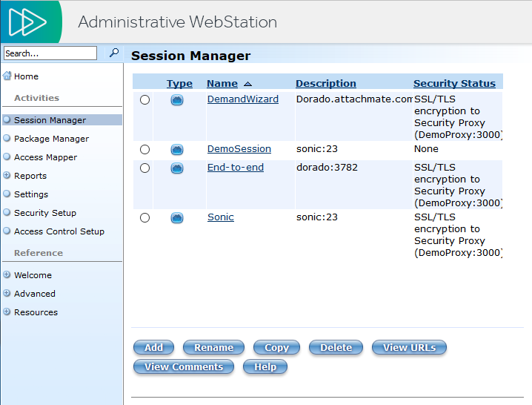Select the DemandWizard radio button
Image resolution: width=532 pixels, height=405 pixels.
[x=144, y=100]
